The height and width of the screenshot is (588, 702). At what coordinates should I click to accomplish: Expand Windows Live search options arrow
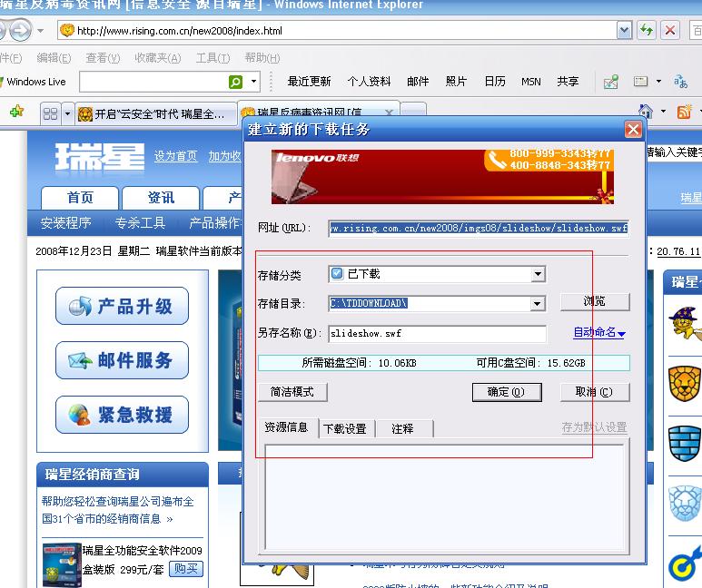(254, 82)
